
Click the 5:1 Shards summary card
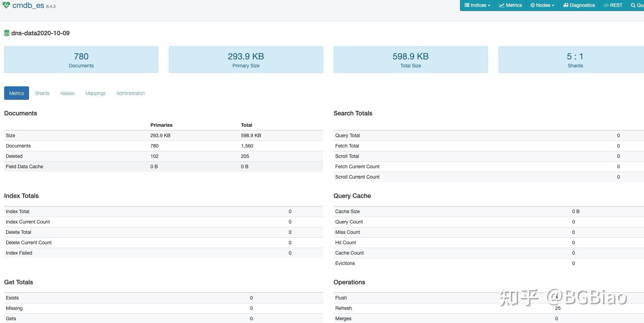[x=575, y=59]
